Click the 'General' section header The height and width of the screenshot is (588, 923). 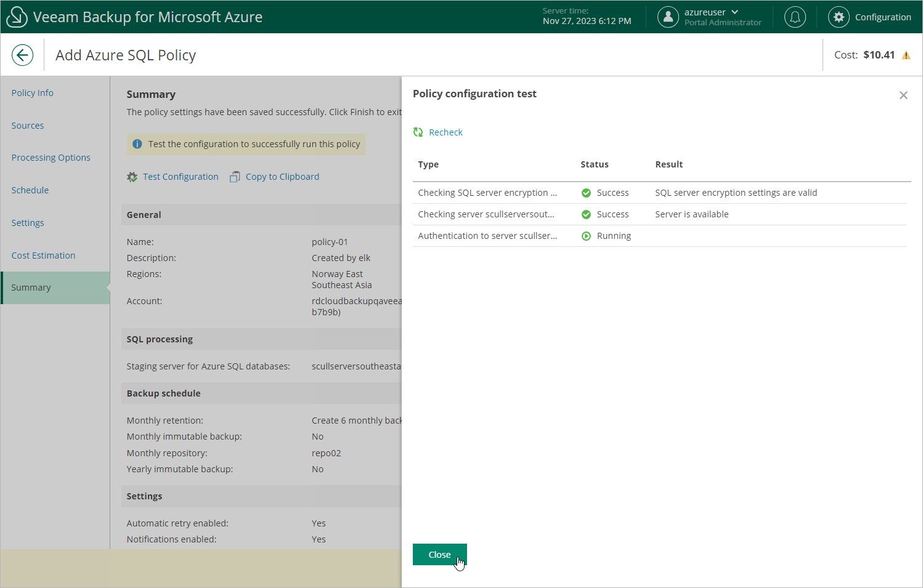coord(144,215)
